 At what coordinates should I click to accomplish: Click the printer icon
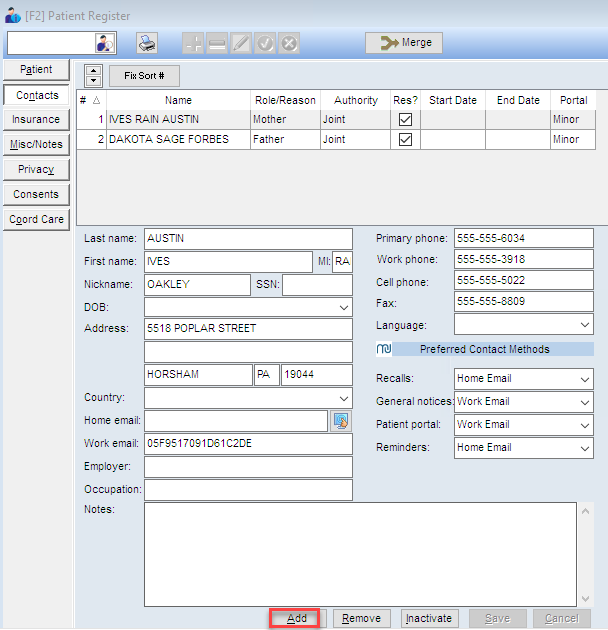(x=147, y=43)
